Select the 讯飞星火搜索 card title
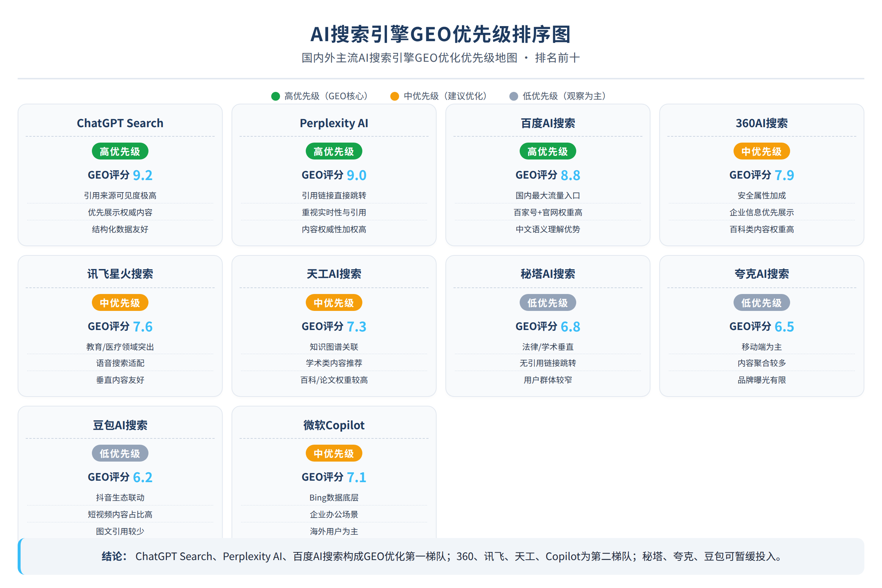The width and height of the screenshot is (882, 588). point(120,274)
